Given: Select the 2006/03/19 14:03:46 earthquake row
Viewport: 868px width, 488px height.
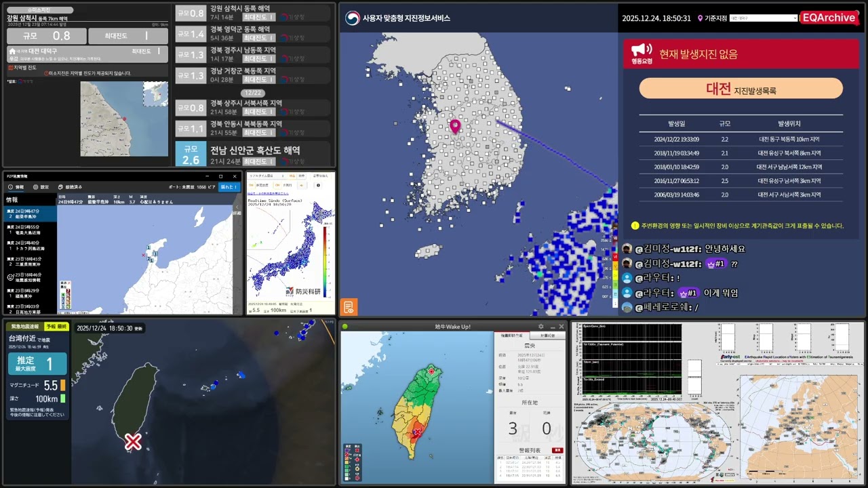Looking at the screenshot, I should point(741,195).
